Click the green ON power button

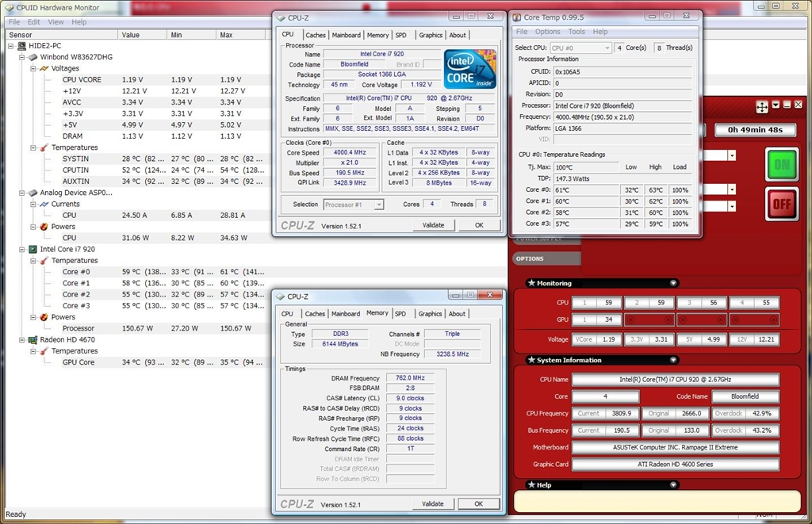[x=782, y=164]
